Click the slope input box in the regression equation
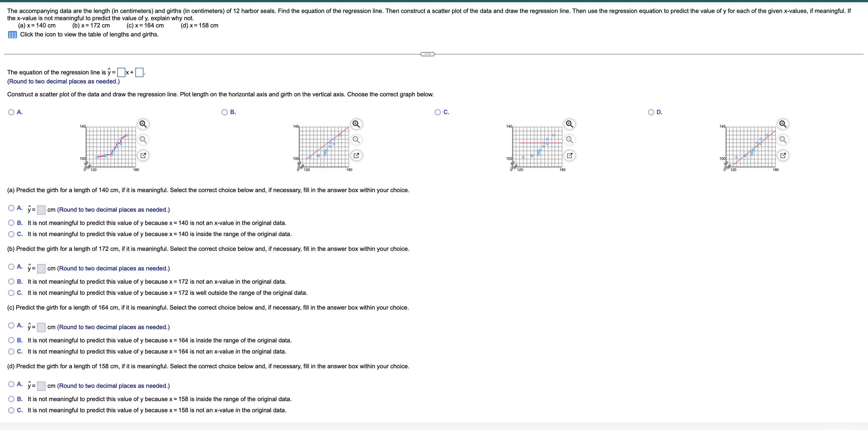The height and width of the screenshot is (430, 868). click(x=121, y=72)
